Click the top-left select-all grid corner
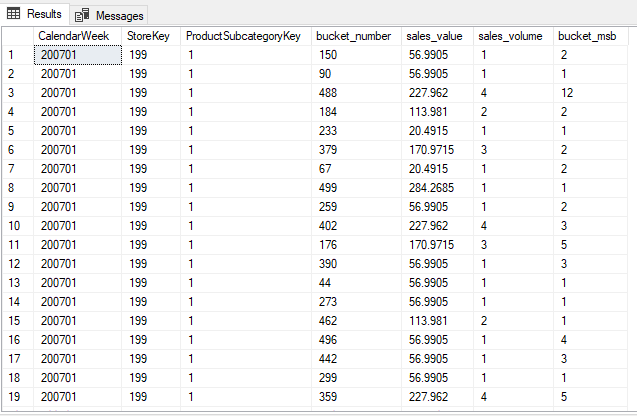The image size is (637, 416). pos(18,36)
